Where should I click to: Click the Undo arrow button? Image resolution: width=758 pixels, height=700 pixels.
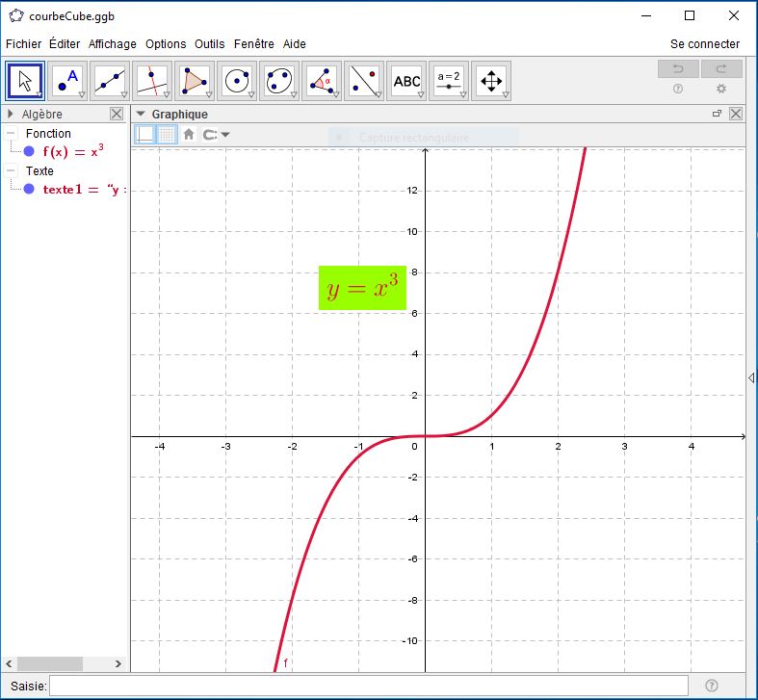click(x=678, y=68)
